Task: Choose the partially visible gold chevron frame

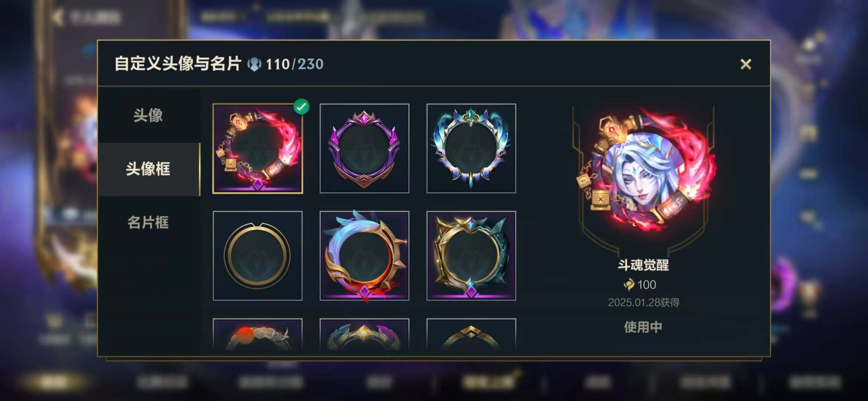Action: [x=471, y=334]
